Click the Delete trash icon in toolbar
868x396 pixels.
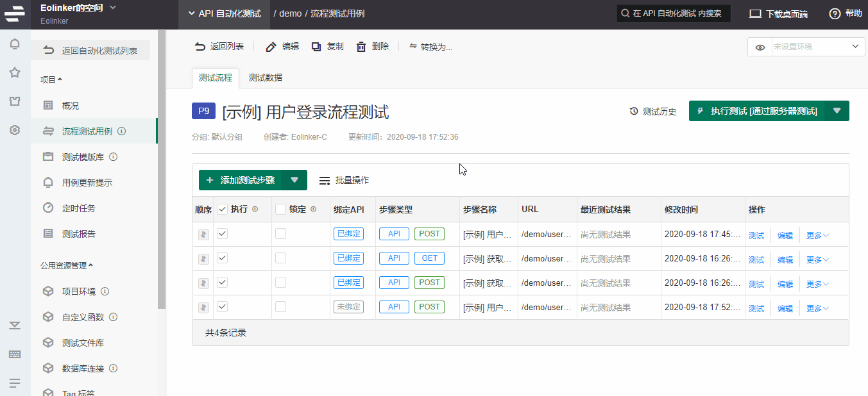pyautogui.click(x=361, y=47)
